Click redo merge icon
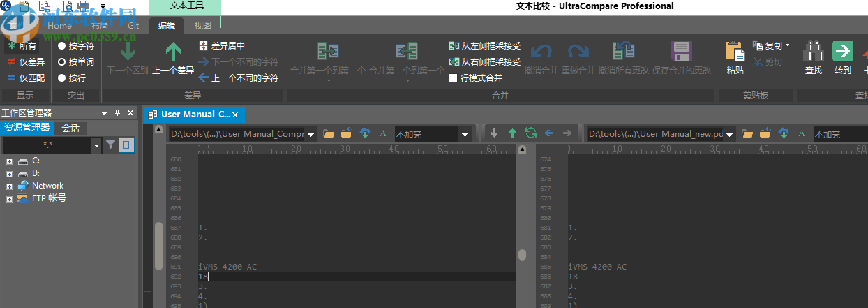 pos(578,52)
